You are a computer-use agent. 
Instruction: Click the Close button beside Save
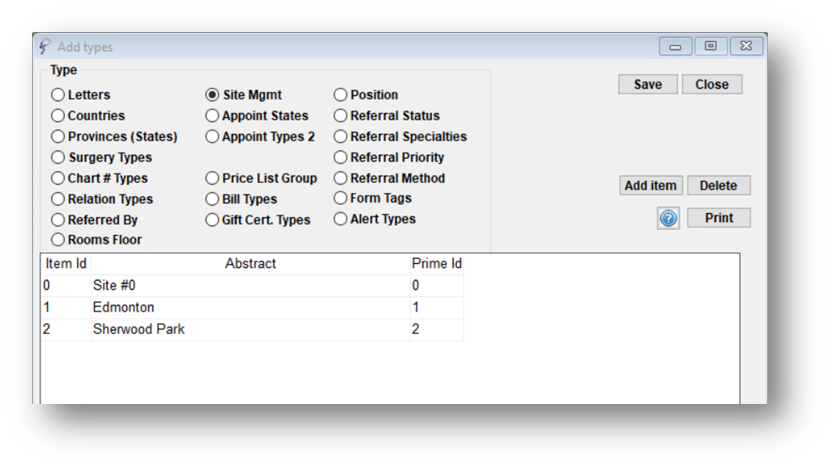point(712,84)
